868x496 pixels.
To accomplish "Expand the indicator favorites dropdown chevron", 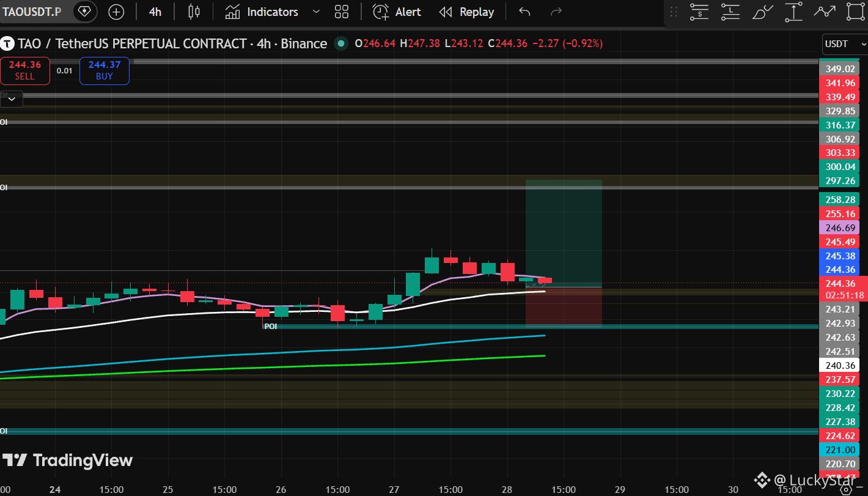I will coord(315,12).
